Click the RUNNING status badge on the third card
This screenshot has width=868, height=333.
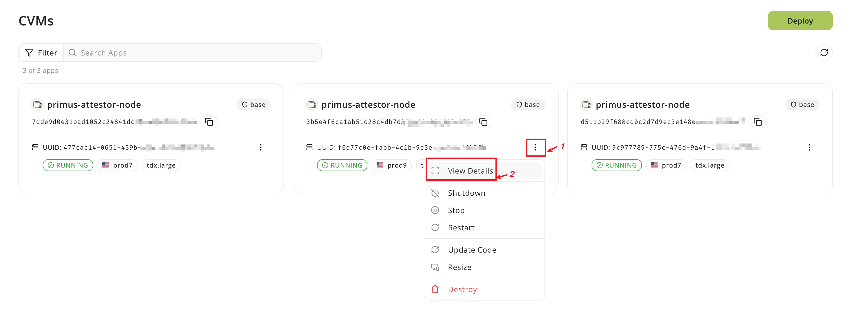coord(616,165)
